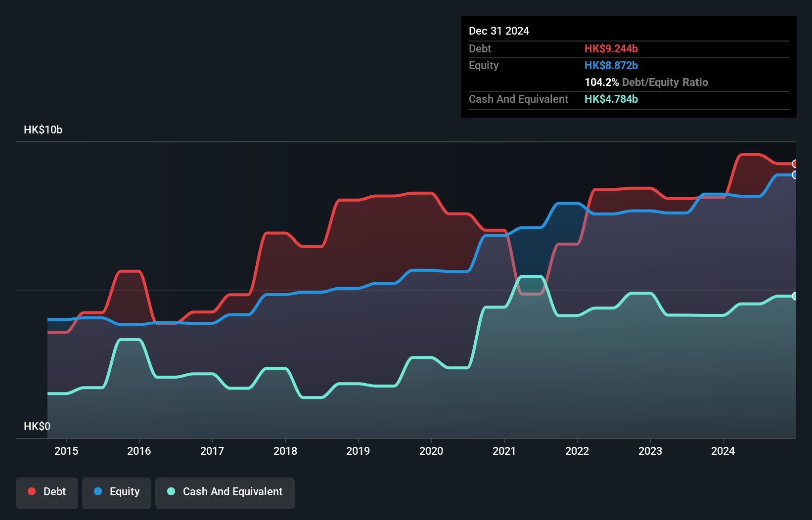812x520 pixels.
Task: Click the 2022 x-axis label
Action: tap(577, 451)
